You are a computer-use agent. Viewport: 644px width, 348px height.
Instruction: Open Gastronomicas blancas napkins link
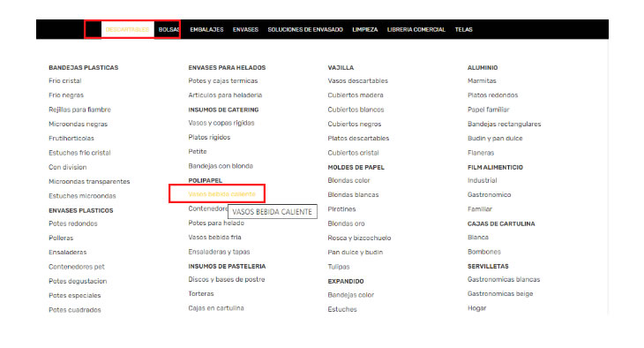(504, 279)
